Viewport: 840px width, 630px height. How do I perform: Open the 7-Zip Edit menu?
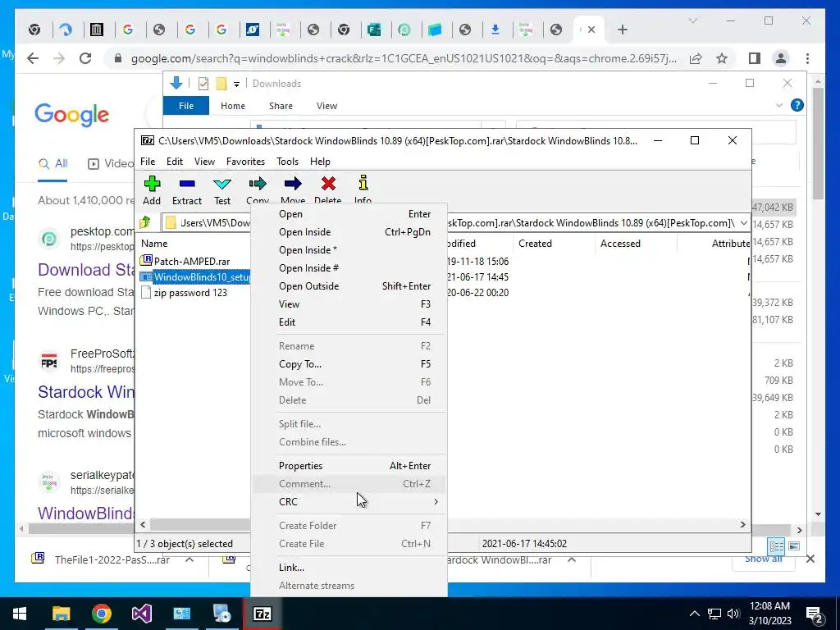175,162
